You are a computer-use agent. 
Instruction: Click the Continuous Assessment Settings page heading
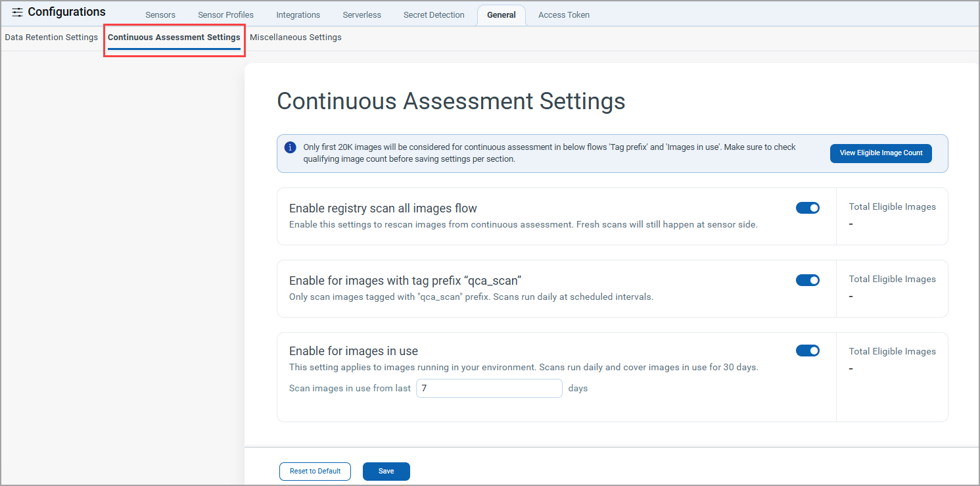pos(451,101)
